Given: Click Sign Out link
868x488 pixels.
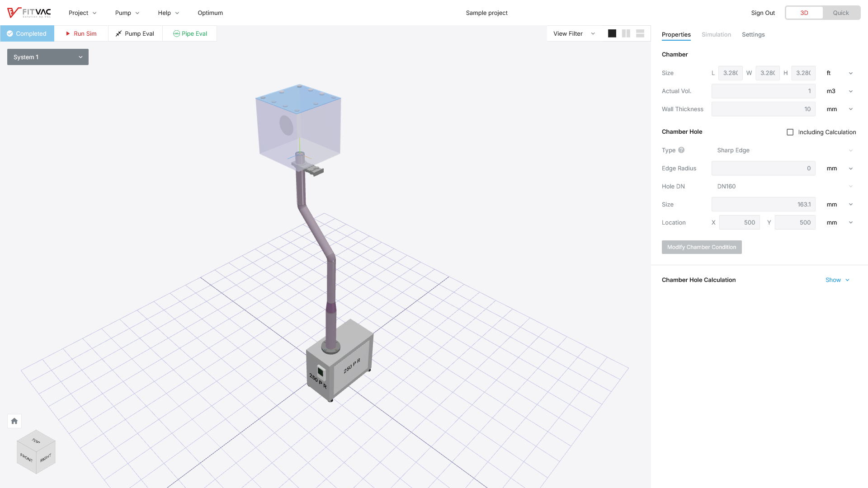Looking at the screenshot, I should pyautogui.click(x=763, y=13).
